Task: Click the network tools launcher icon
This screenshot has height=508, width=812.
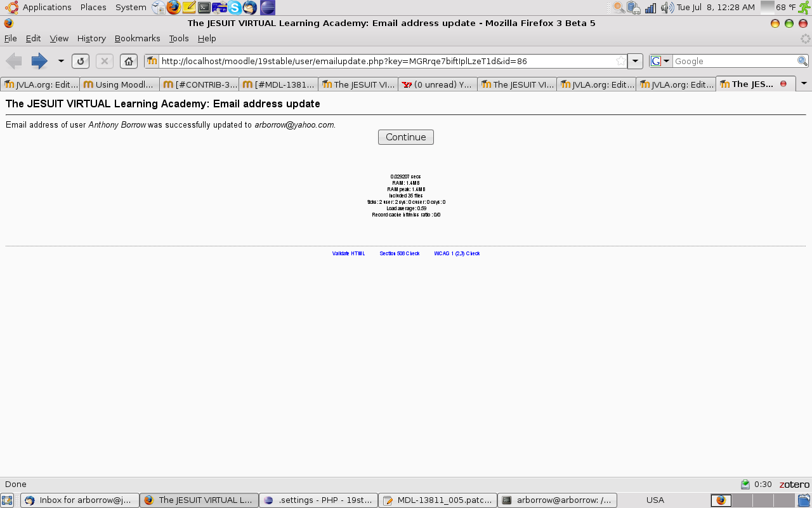Action: pyautogui.click(x=219, y=8)
